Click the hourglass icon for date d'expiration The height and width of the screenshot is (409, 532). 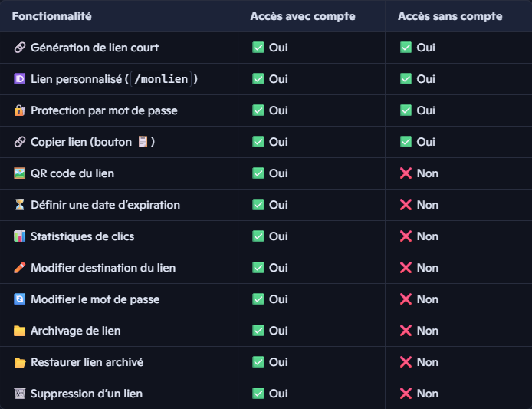point(20,205)
